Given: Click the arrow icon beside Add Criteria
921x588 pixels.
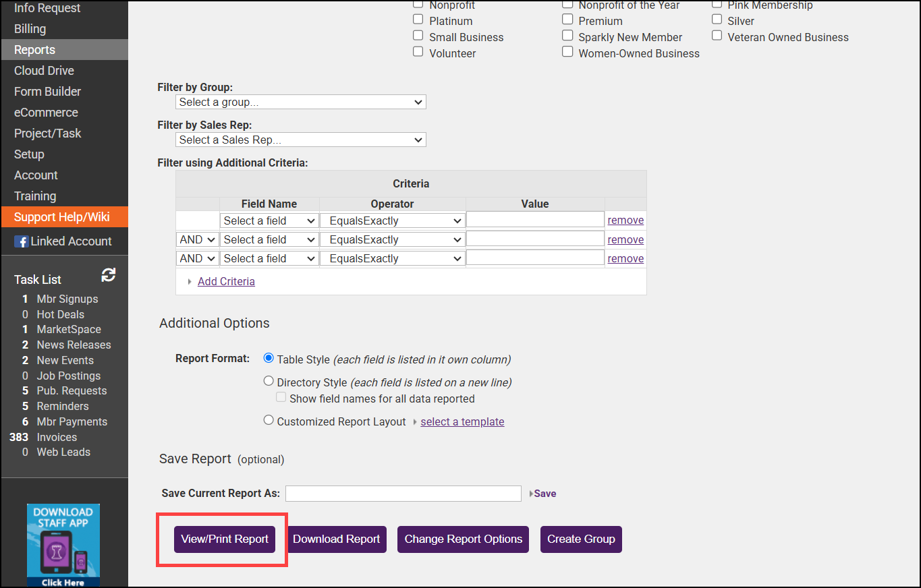Looking at the screenshot, I should tap(190, 282).
